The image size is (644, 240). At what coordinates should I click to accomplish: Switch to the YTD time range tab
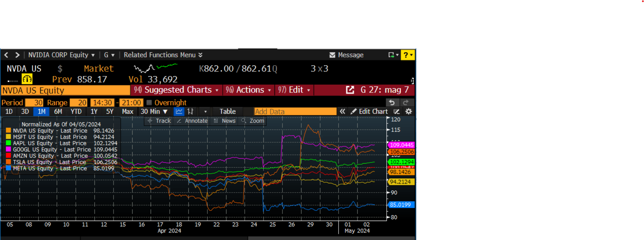pyautogui.click(x=76, y=112)
